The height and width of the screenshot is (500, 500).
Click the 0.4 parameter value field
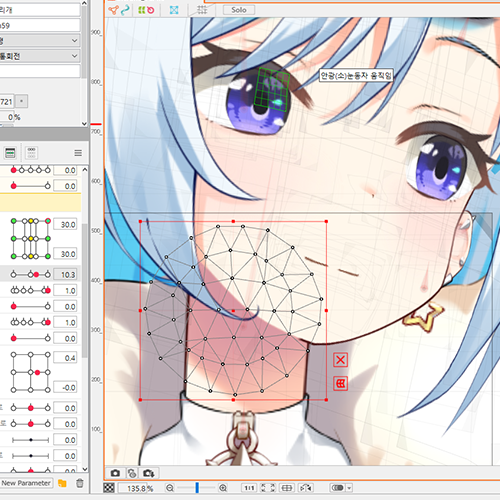tap(65, 358)
